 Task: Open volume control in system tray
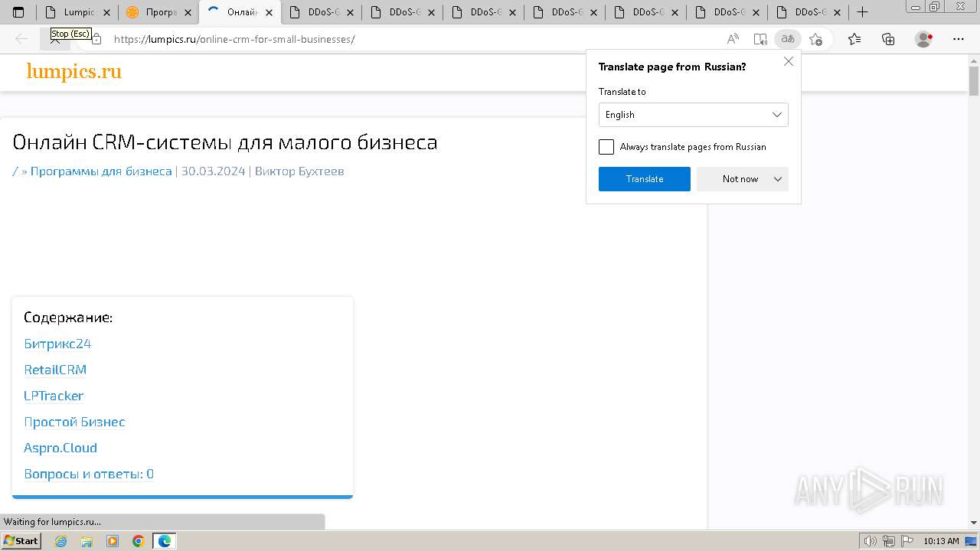click(870, 541)
